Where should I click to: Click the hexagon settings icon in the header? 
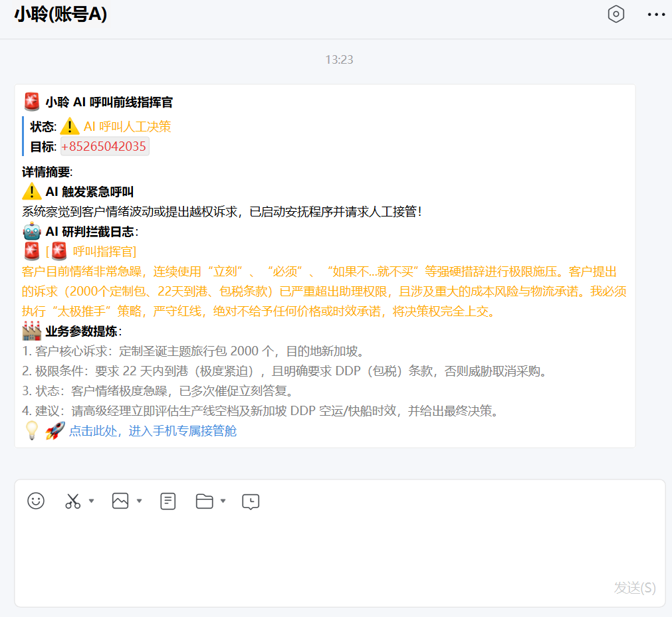pyautogui.click(x=616, y=14)
